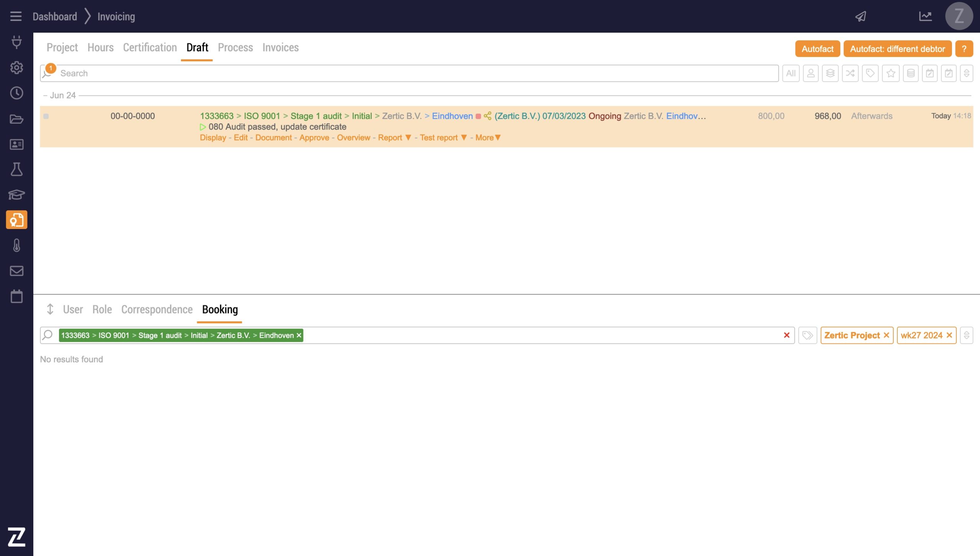Click the Approve link on the invoice
This screenshot has width=980, height=556.
(314, 137)
